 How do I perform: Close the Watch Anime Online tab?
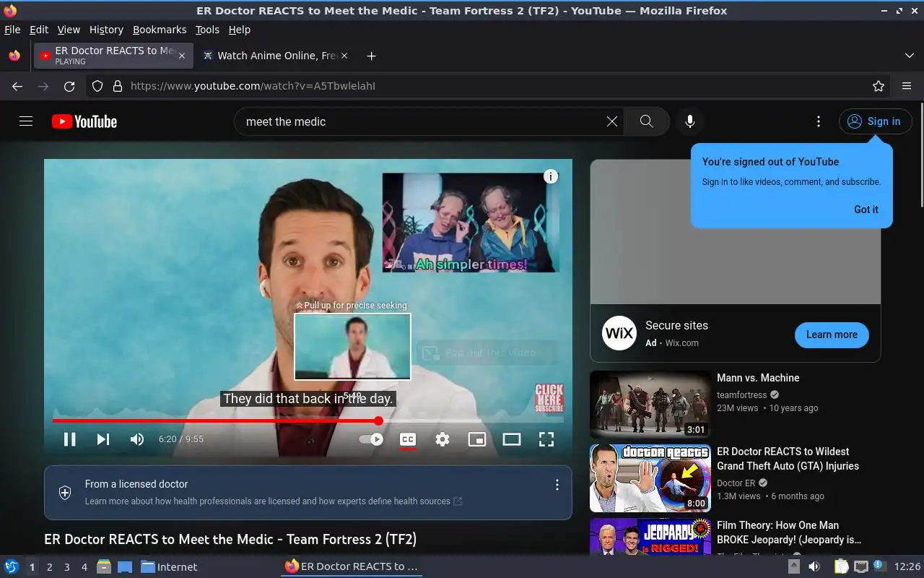point(344,56)
